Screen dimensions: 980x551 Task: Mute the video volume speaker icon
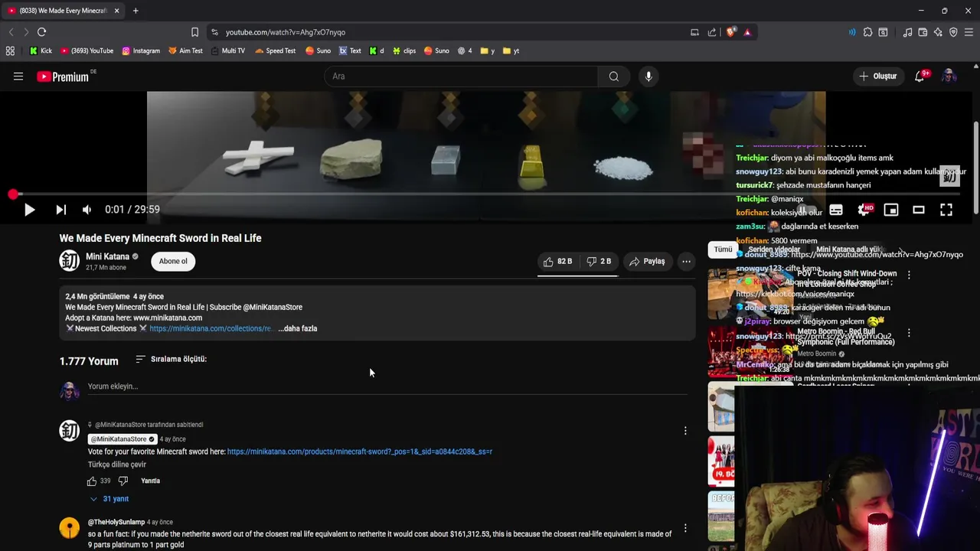tap(87, 210)
